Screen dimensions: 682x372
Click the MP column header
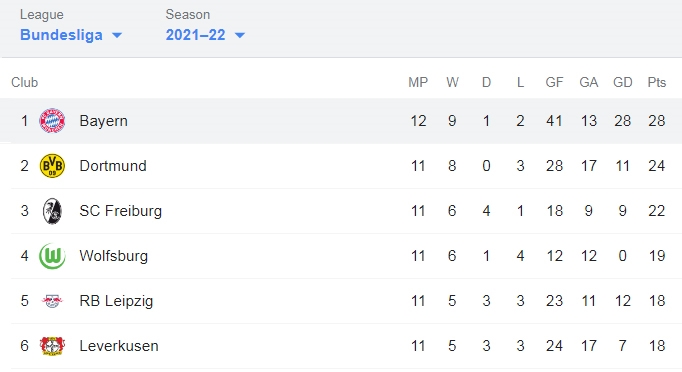[x=418, y=82]
